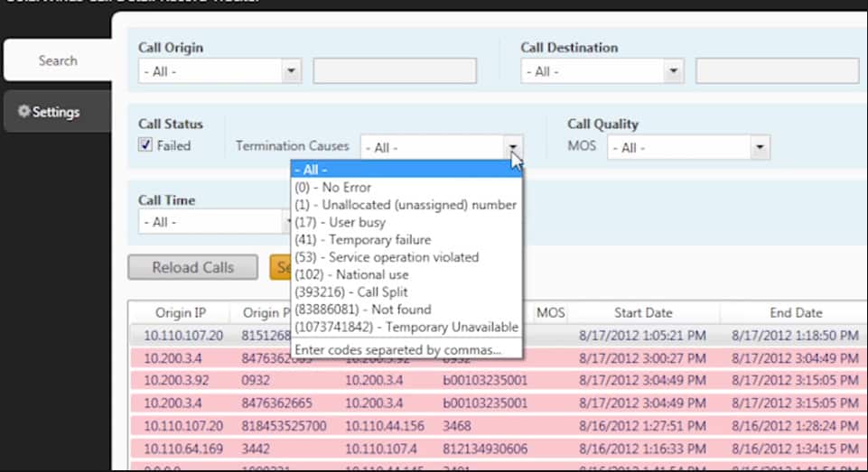Uncheck the Failed call status checkbox
The width and height of the screenshot is (868, 472).
coord(145,145)
